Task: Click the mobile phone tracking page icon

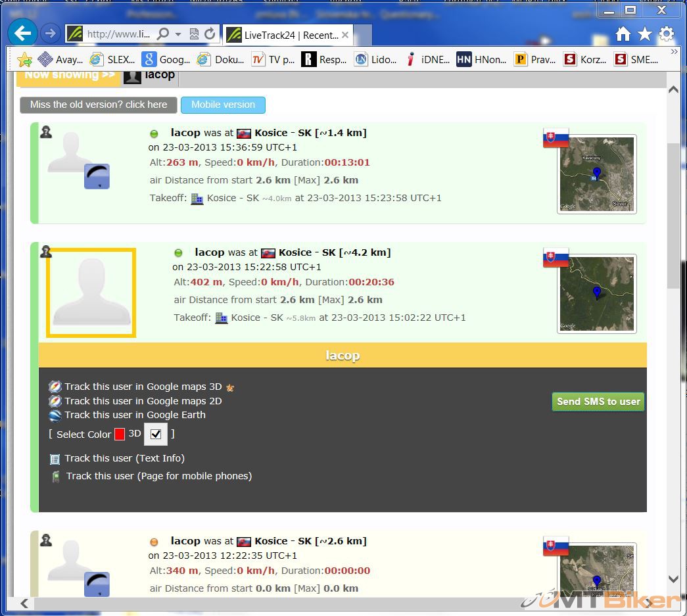Action: pos(56,477)
